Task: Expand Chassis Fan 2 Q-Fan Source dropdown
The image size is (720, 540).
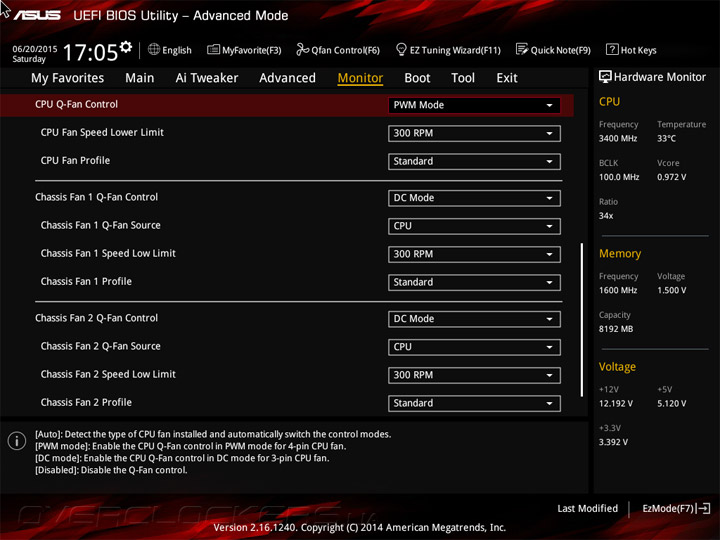Action: (x=474, y=347)
